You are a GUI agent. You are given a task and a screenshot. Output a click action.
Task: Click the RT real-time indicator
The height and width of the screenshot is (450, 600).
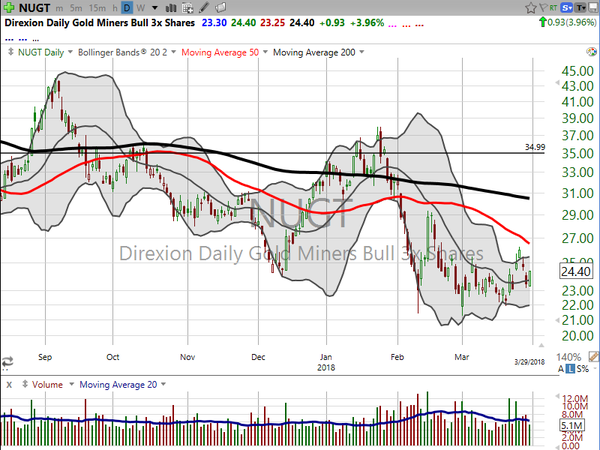click(553, 7)
